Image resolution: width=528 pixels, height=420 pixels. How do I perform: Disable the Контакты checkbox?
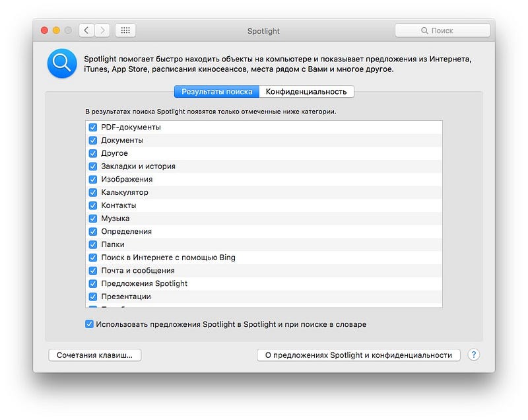tap(93, 205)
